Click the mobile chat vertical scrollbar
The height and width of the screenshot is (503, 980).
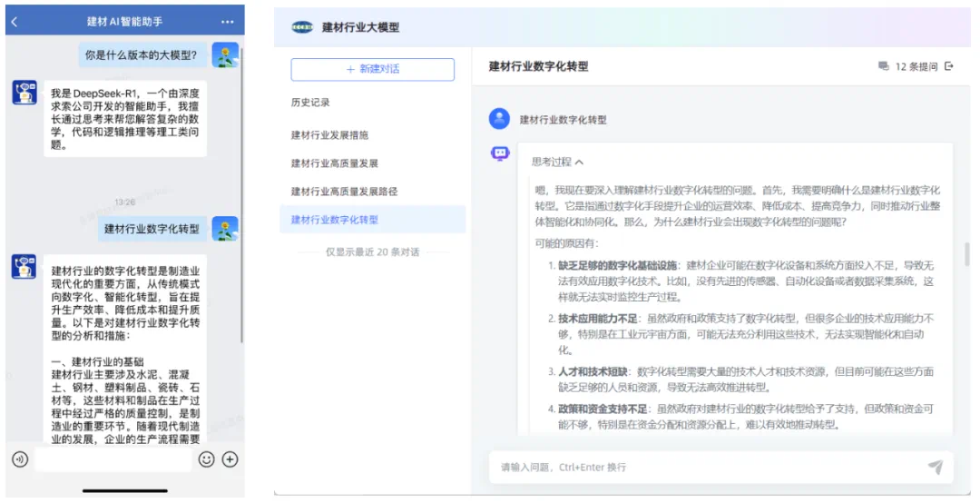pyautogui.click(x=241, y=194)
